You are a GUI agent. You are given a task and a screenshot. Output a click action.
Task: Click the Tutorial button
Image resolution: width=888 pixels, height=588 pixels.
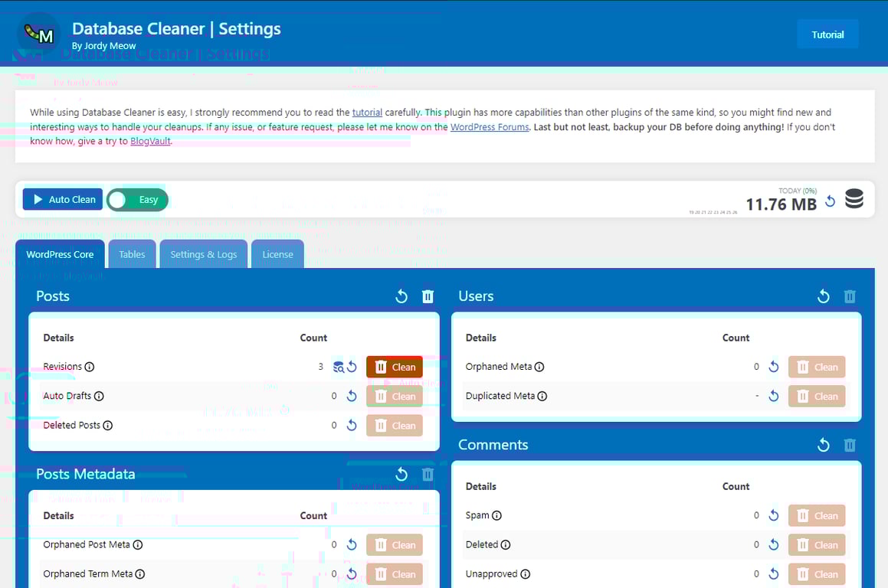(827, 34)
